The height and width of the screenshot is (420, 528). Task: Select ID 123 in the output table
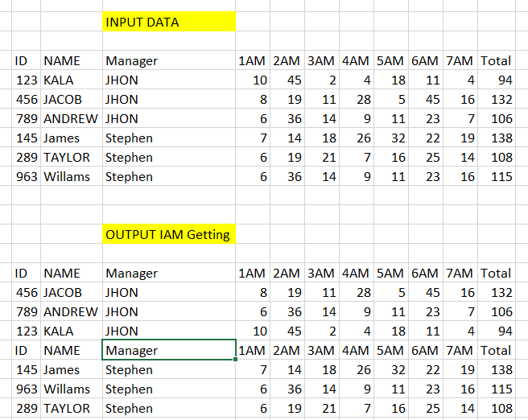27,331
